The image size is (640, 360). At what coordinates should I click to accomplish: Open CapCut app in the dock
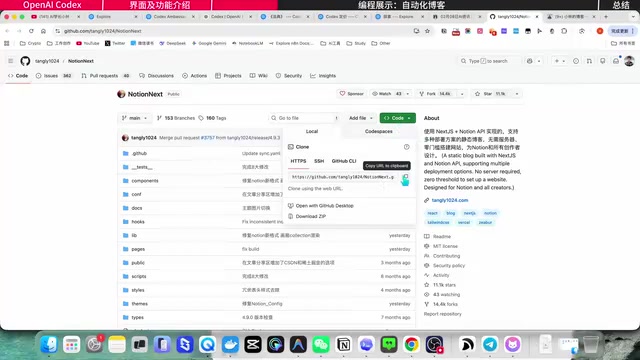click(253, 344)
